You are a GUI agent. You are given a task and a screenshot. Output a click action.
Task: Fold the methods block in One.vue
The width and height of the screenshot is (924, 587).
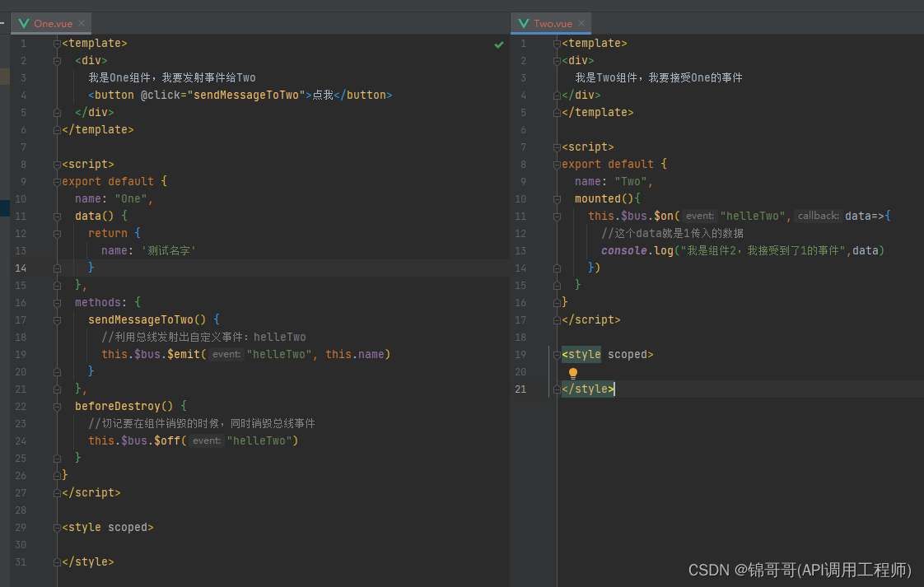(x=57, y=303)
